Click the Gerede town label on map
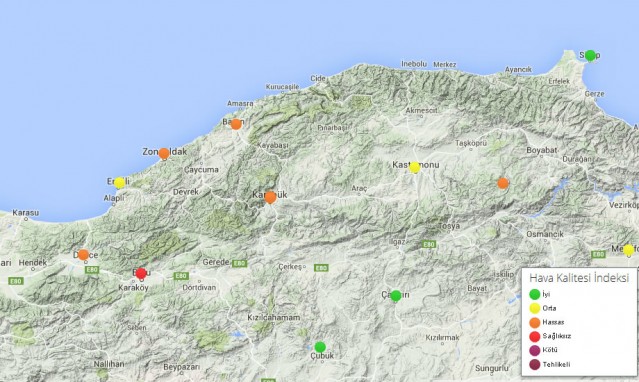The image size is (639, 382). 216,262
